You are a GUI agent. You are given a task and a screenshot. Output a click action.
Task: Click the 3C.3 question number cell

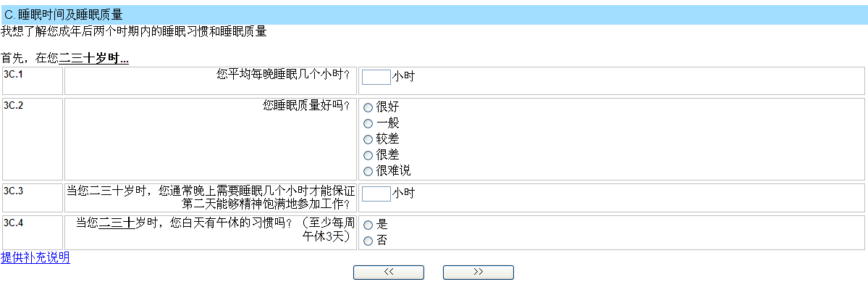pos(33,198)
